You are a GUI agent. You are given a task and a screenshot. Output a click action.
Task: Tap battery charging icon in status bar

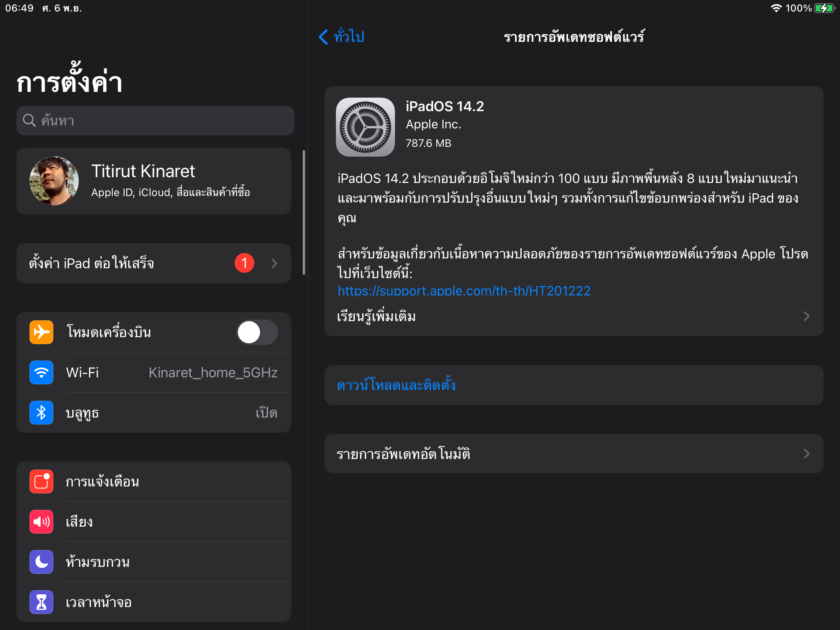pyautogui.click(x=824, y=8)
